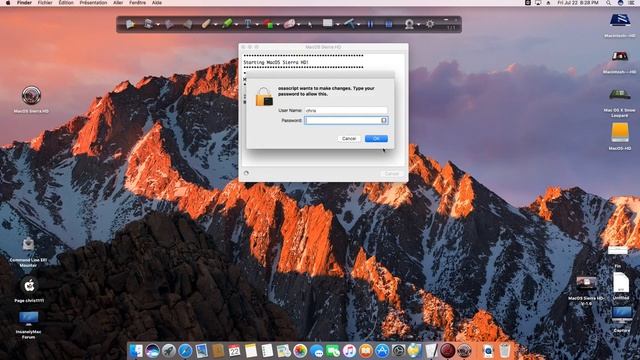This screenshot has height=360, width=640.
Task: Select the Text tool in annotation toolbar
Action: point(248,24)
